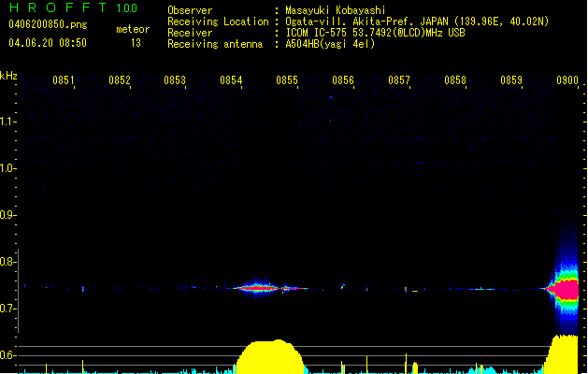The width and height of the screenshot is (588, 374).
Task: Click the 0854 time marker
Action: (231, 80)
